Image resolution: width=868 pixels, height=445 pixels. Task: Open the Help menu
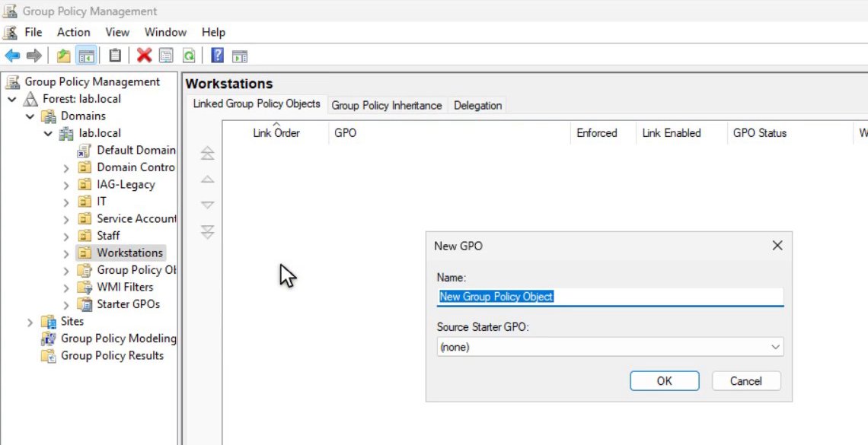point(213,33)
